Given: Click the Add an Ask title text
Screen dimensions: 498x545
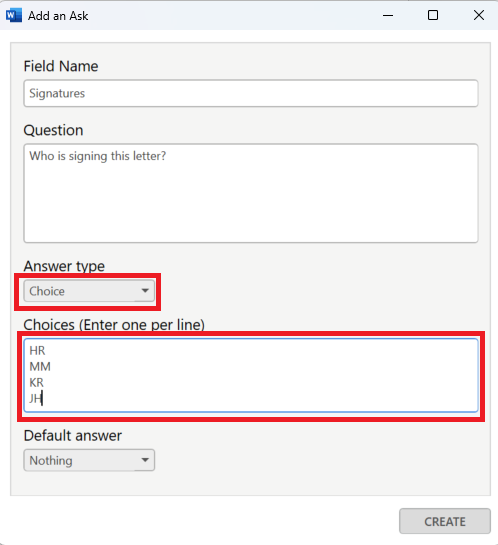Looking at the screenshot, I should 58,16.
